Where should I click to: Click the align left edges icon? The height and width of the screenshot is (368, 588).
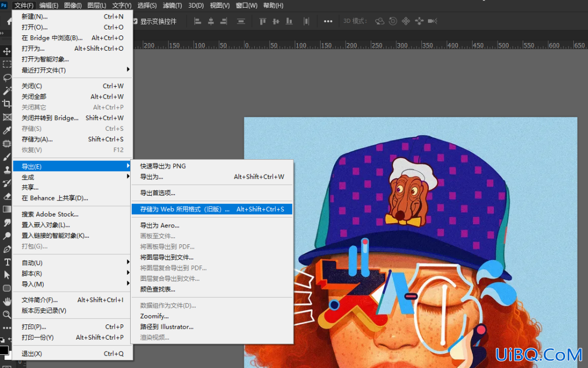tap(198, 21)
